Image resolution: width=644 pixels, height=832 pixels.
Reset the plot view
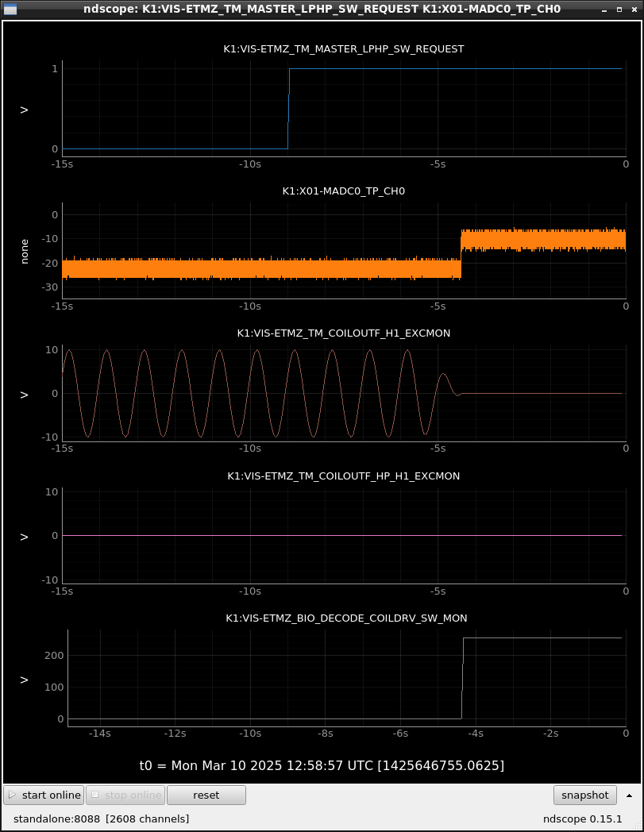pos(206,795)
